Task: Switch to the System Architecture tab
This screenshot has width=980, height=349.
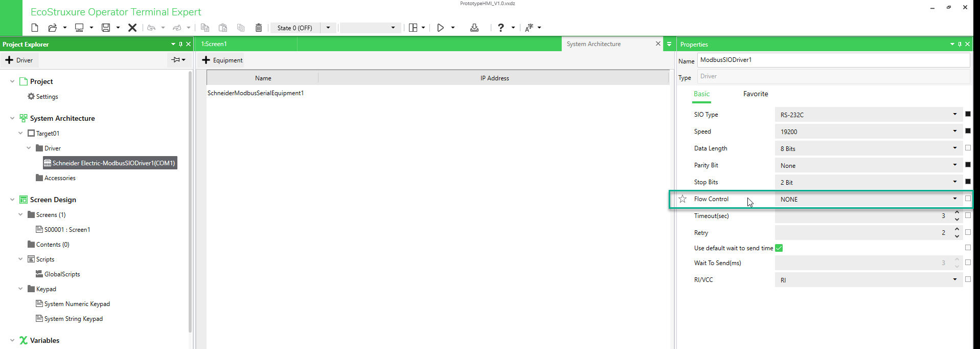Action: pos(594,44)
